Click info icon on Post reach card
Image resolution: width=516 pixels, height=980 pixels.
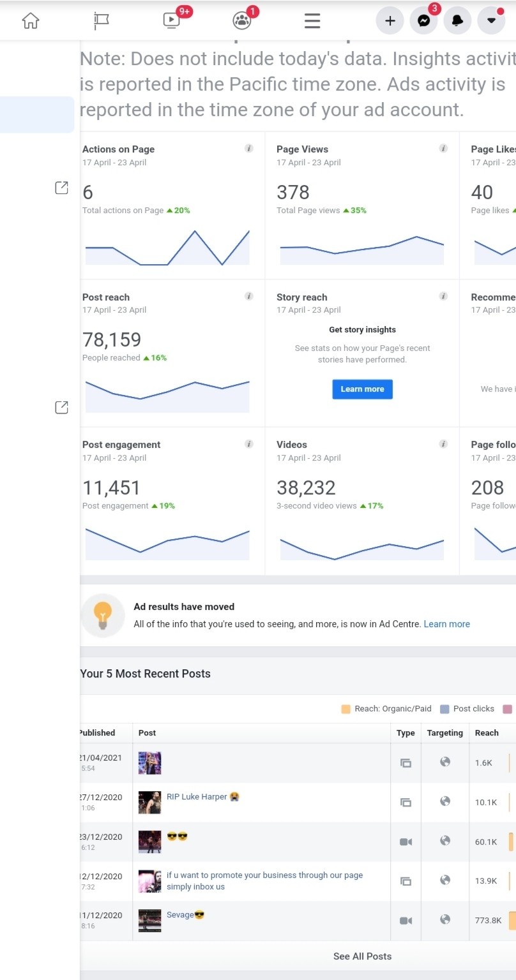tap(249, 297)
